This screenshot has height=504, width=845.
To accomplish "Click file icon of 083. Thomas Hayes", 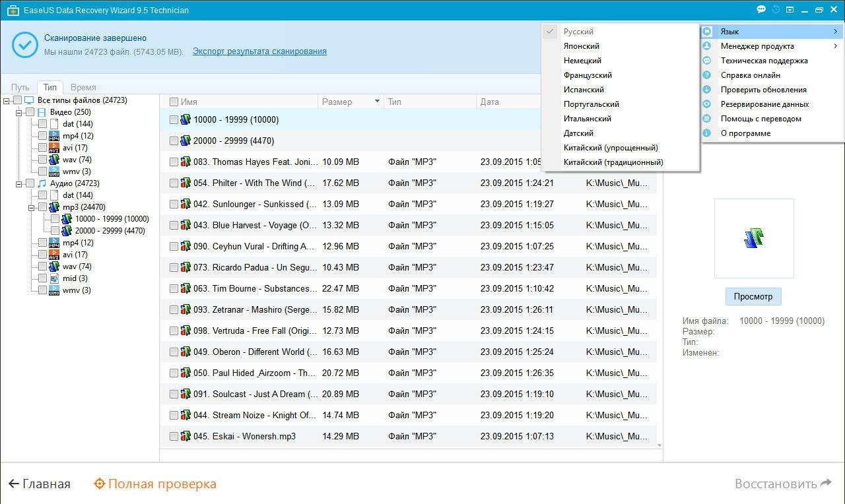I will [x=186, y=162].
